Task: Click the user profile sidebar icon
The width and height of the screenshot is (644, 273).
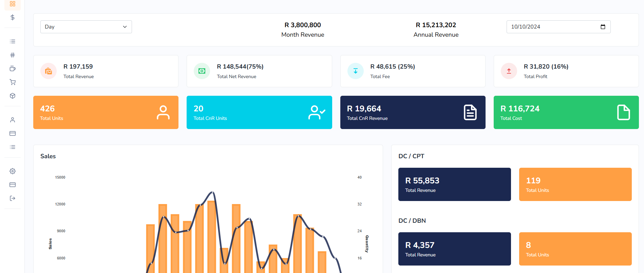Action: click(13, 120)
